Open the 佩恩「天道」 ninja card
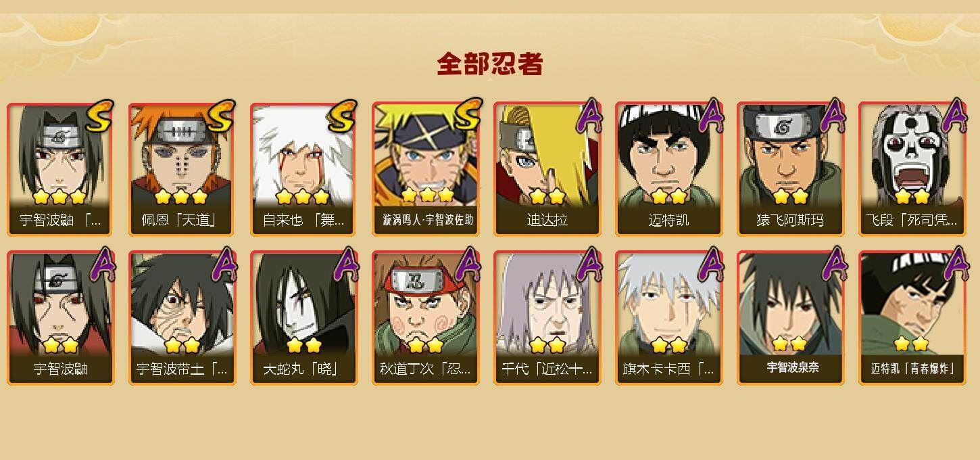 click(182, 169)
